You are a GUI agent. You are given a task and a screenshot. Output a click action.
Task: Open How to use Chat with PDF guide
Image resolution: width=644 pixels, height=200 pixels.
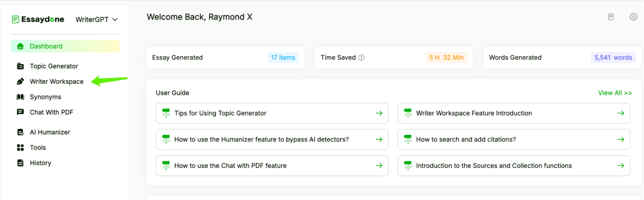tap(272, 165)
